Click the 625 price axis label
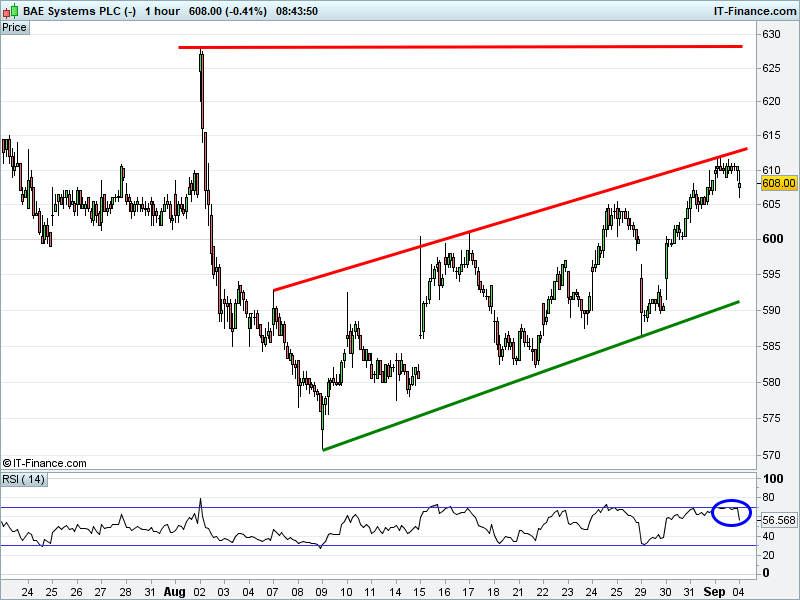The width and height of the screenshot is (800, 600). coord(771,68)
